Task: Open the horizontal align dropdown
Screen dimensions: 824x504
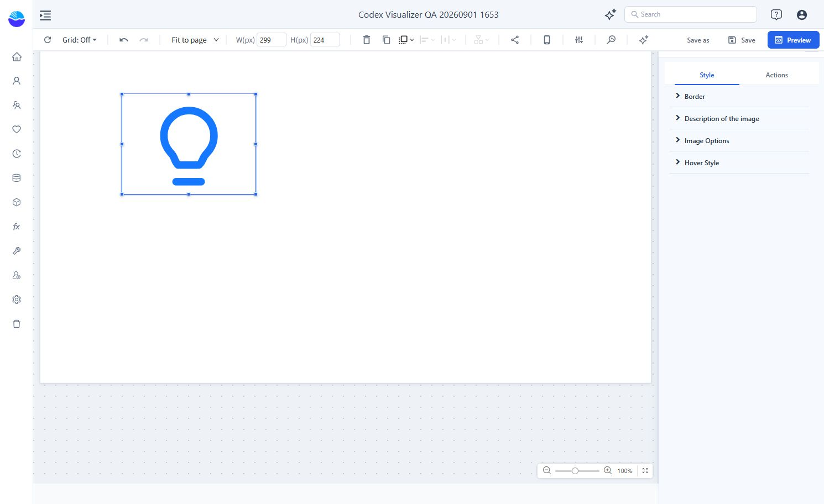Action: (427, 40)
